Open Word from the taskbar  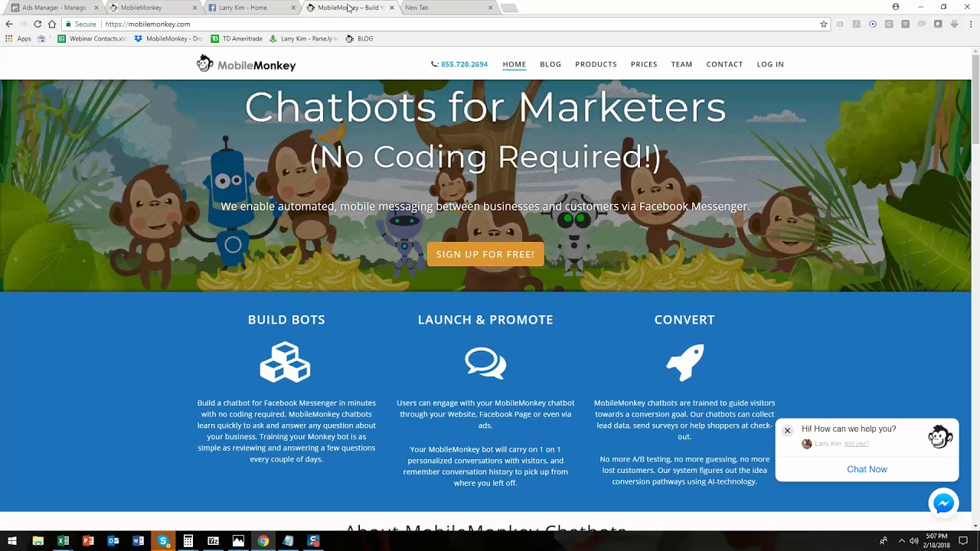tap(138, 541)
